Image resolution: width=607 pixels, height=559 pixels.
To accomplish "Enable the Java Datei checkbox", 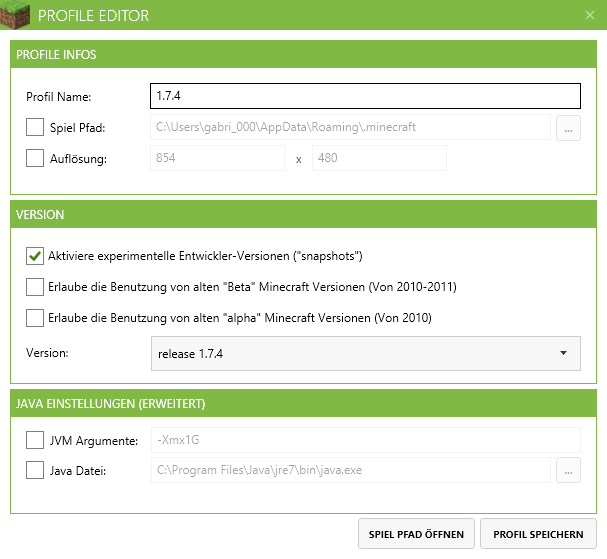I will (x=35, y=470).
